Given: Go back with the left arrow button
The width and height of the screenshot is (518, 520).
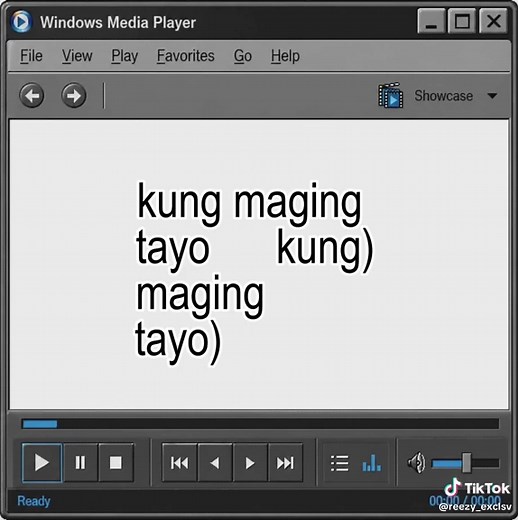Looking at the screenshot, I should [32, 96].
